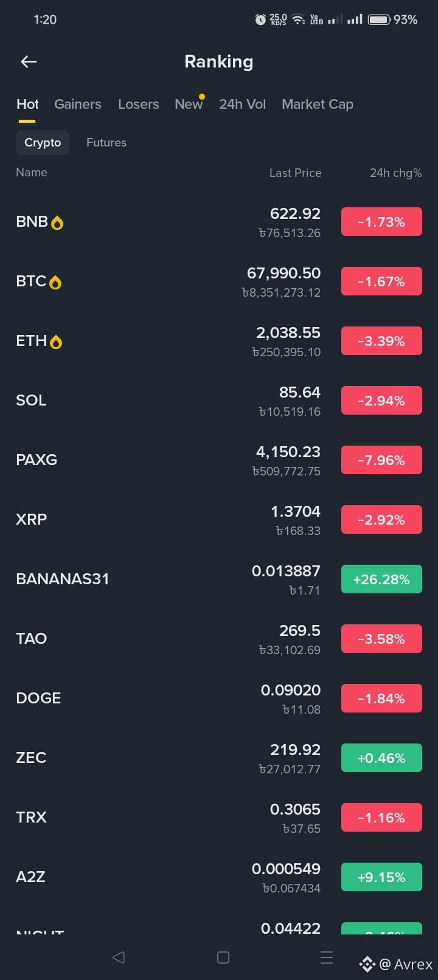438x980 pixels.
Task: Open the SOL coin row
Action: (x=219, y=401)
